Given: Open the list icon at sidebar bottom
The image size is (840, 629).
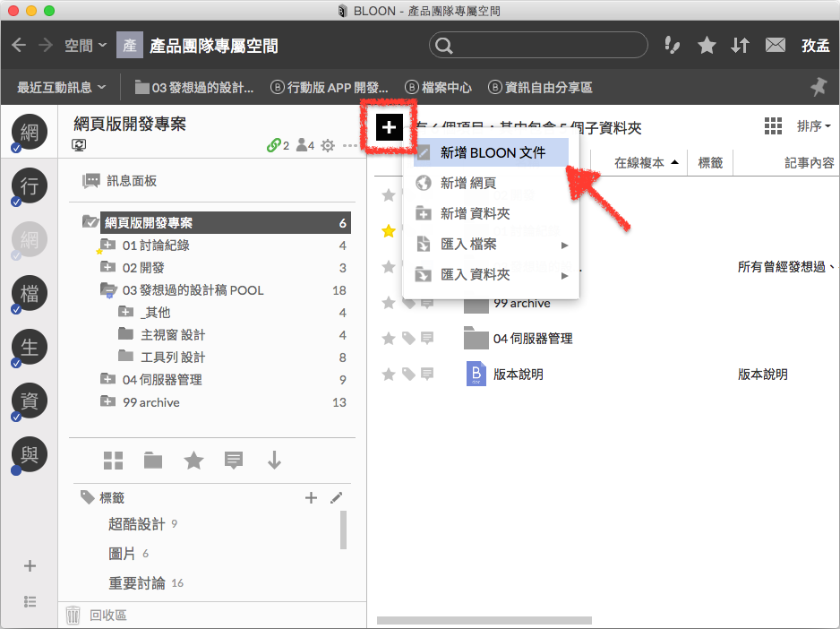Looking at the screenshot, I should (30, 601).
